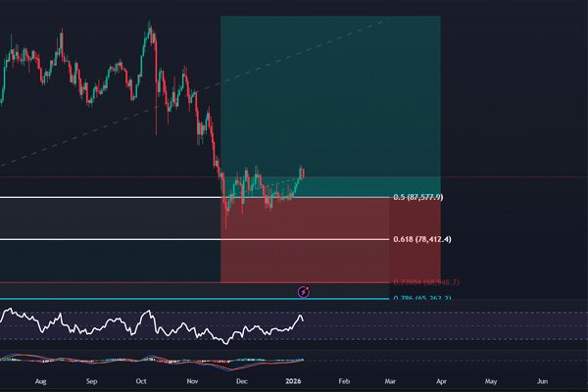
Task: Click the most recent candlestick on the chart
Action: [304, 173]
